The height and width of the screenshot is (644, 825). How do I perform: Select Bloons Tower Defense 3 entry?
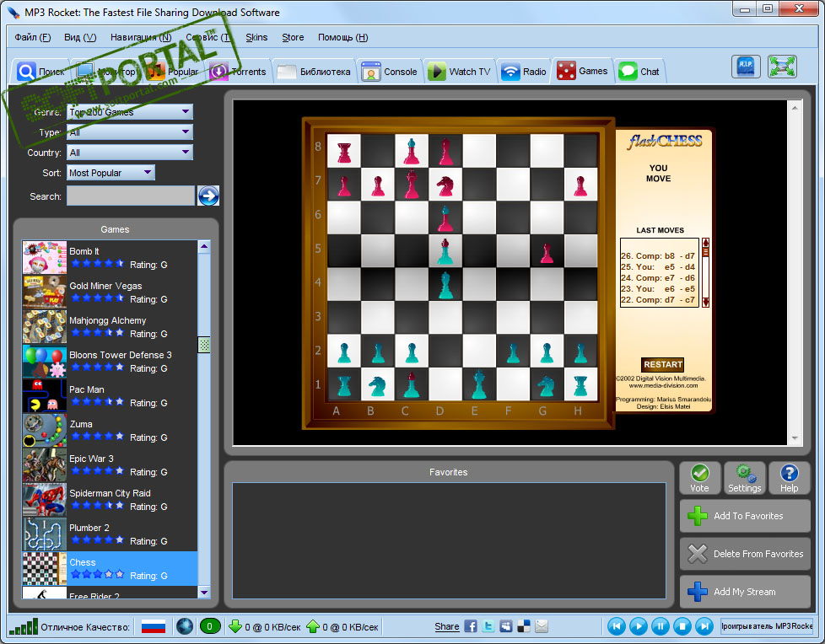(x=110, y=361)
